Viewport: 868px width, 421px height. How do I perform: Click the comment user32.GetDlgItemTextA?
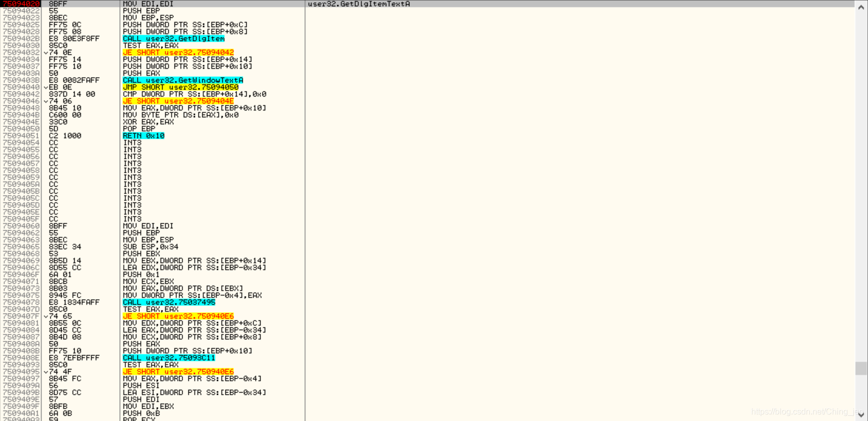(359, 4)
